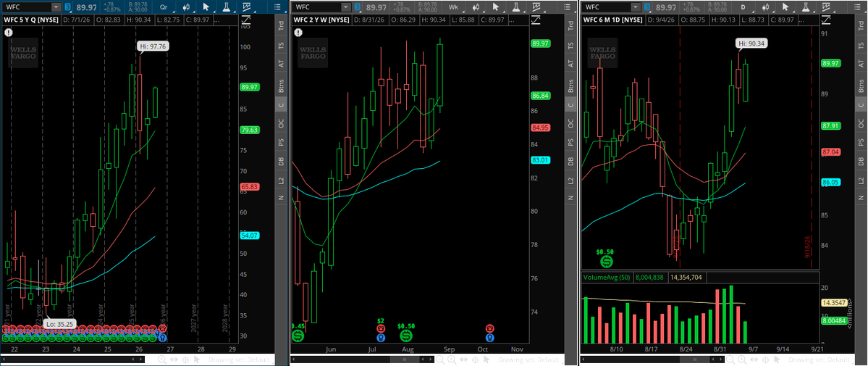
Task: Open Btns side tab in weekly chart
Action: (571, 85)
